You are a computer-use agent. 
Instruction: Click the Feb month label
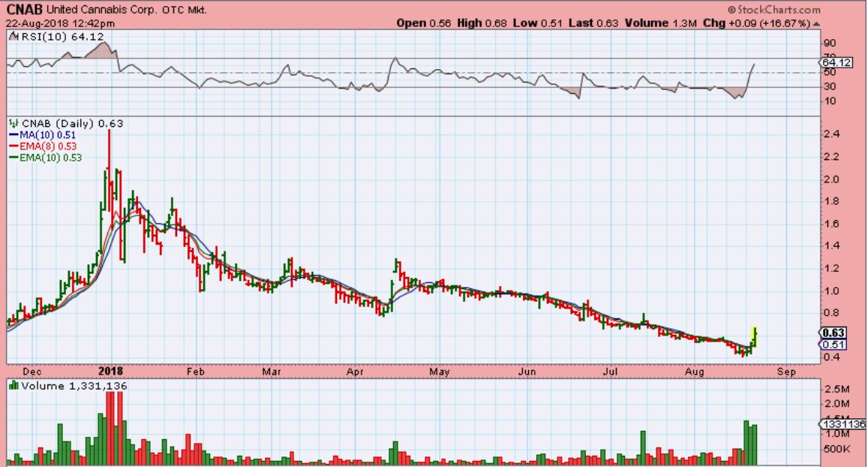[195, 372]
